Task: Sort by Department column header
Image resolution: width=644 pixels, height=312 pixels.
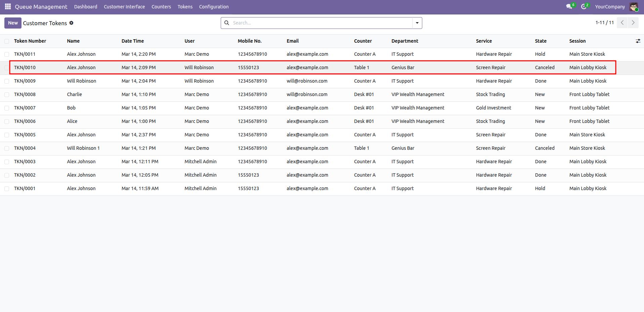Action: [x=405, y=41]
